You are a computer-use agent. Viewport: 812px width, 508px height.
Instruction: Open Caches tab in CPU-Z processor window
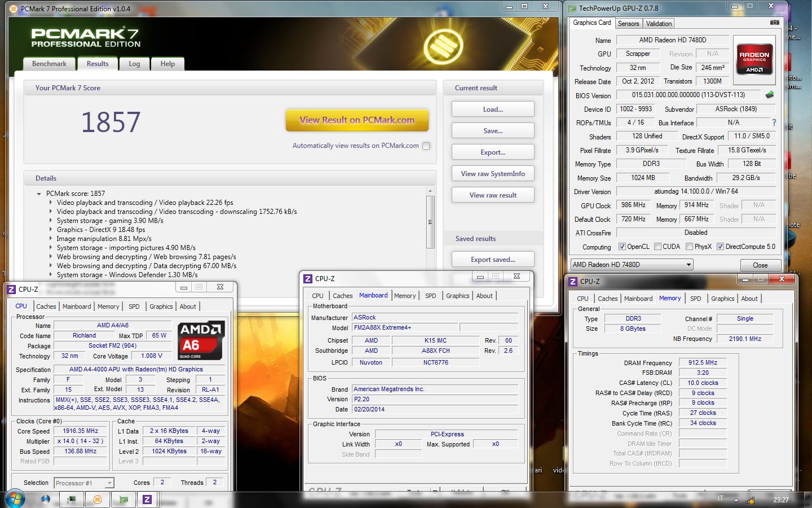(46, 306)
